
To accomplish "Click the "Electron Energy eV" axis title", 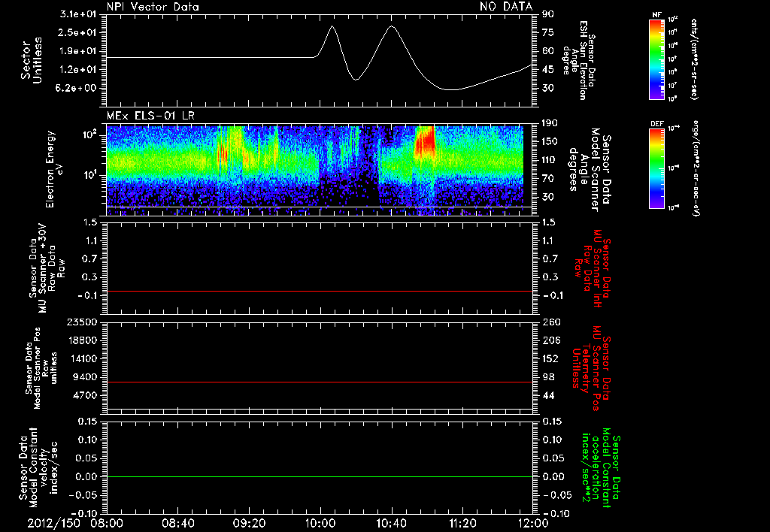I will coord(54,169).
